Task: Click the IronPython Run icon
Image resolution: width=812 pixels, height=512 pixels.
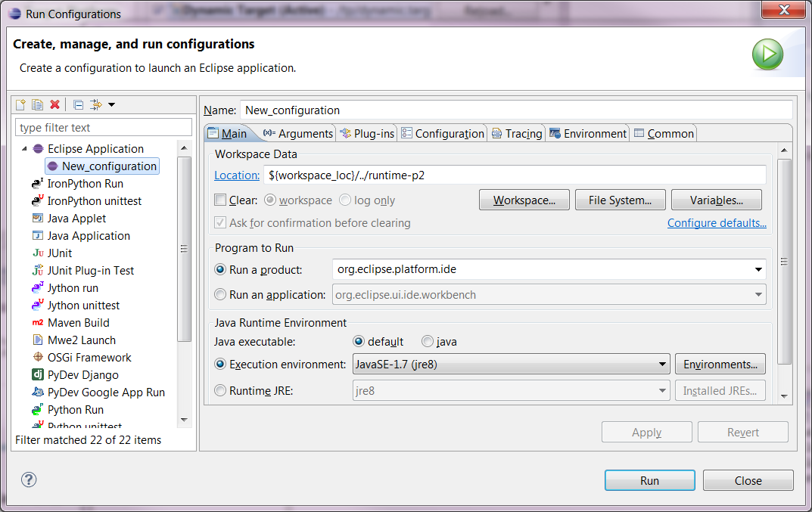Action: click(38, 183)
